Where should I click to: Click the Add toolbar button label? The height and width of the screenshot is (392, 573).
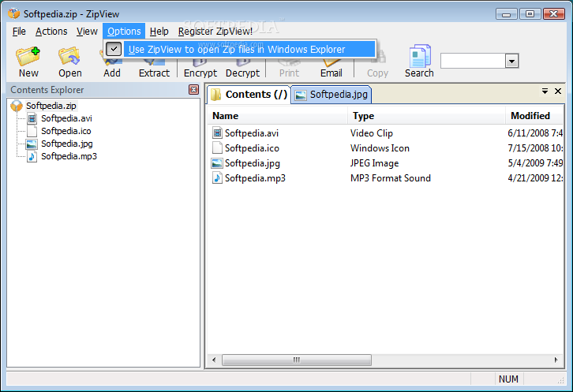click(x=112, y=73)
